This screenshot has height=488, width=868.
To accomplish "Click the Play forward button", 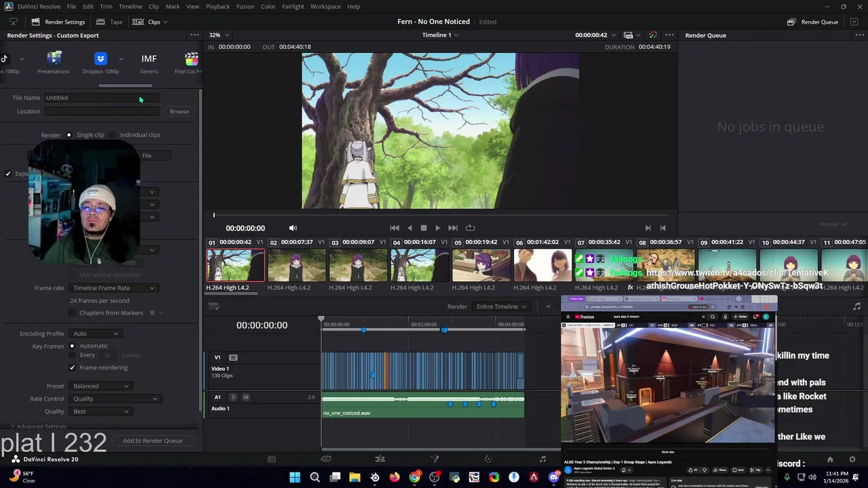I will (x=437, y=228).
